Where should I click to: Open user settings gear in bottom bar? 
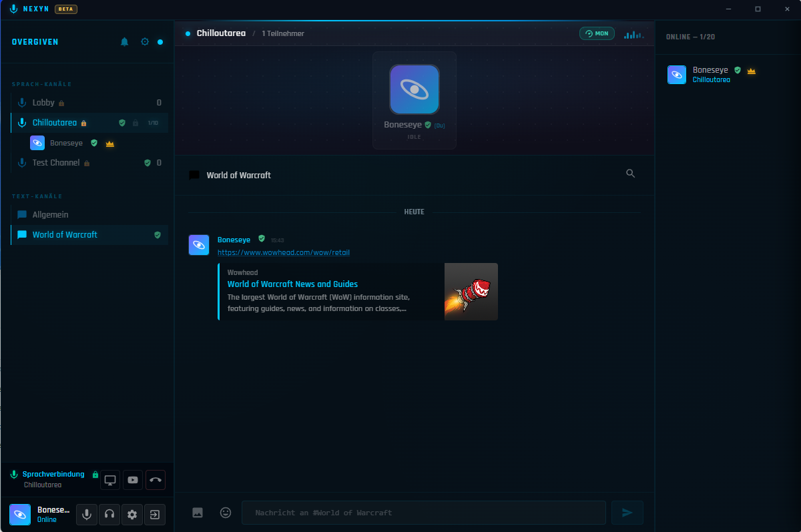132,515
